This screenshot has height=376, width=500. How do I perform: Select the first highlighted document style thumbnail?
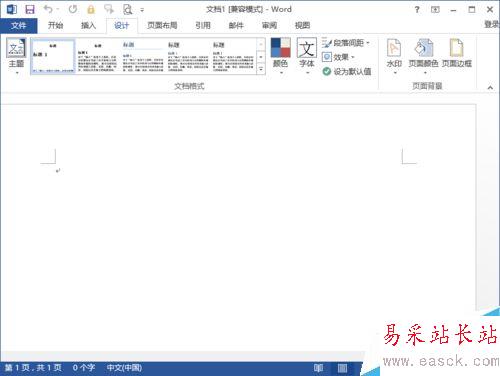click(53, 56)
